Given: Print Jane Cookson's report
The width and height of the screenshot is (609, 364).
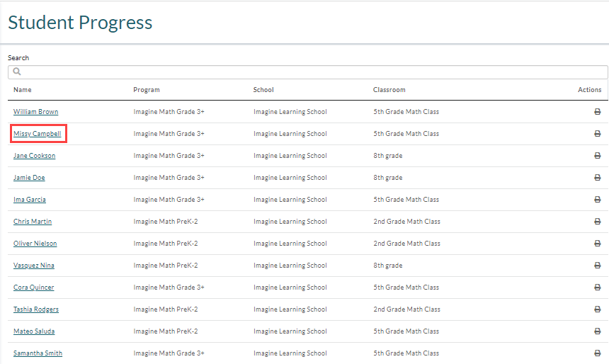Looking at the screenshot, I should [598, 156].
